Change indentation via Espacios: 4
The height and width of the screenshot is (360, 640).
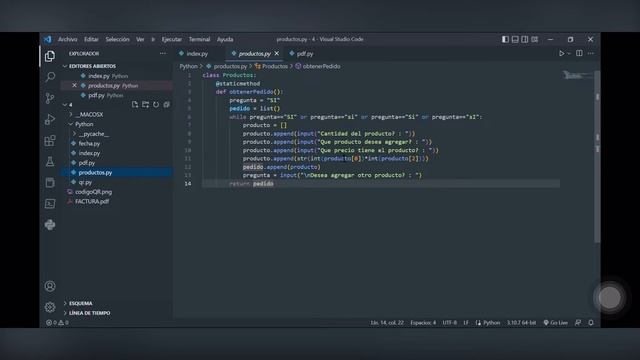point(423,322)
